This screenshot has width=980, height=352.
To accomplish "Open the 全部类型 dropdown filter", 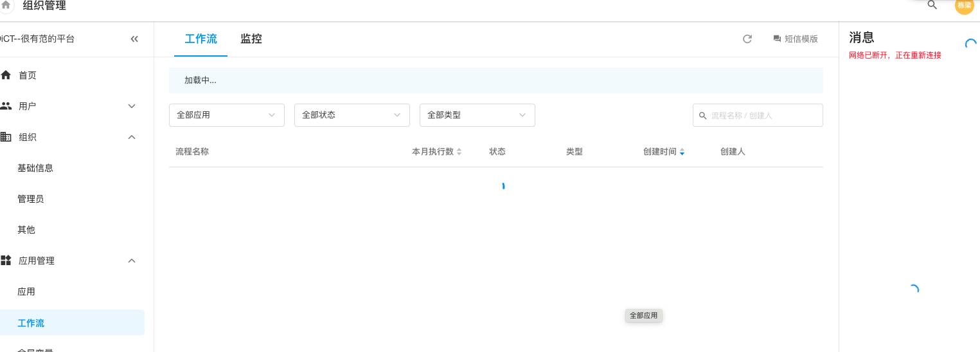I will pos(477,115).
